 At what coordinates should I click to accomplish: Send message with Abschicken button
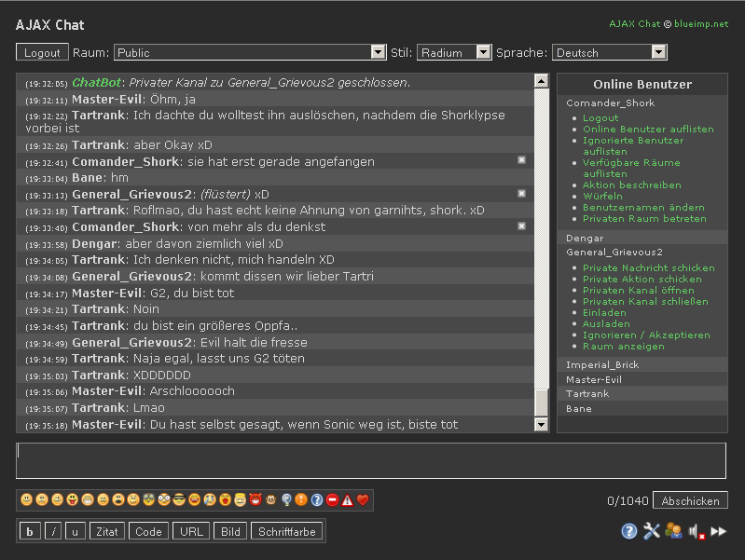click(690, 500)
